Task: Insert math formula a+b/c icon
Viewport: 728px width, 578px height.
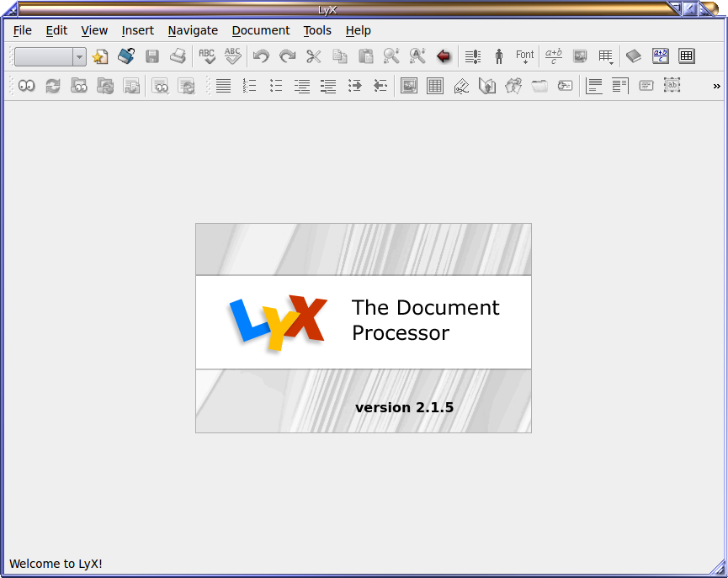Action: (554, 56)
